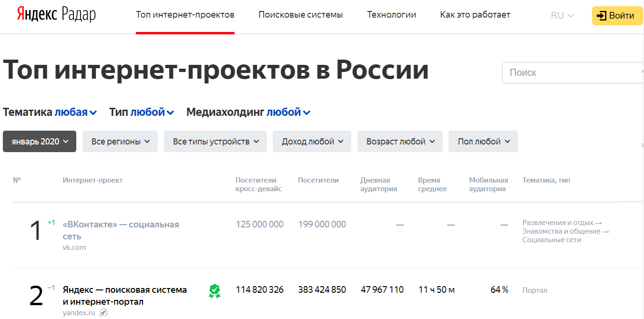
Task: Open the Все регионы dropdown
Action: click(x=120, y=142)
